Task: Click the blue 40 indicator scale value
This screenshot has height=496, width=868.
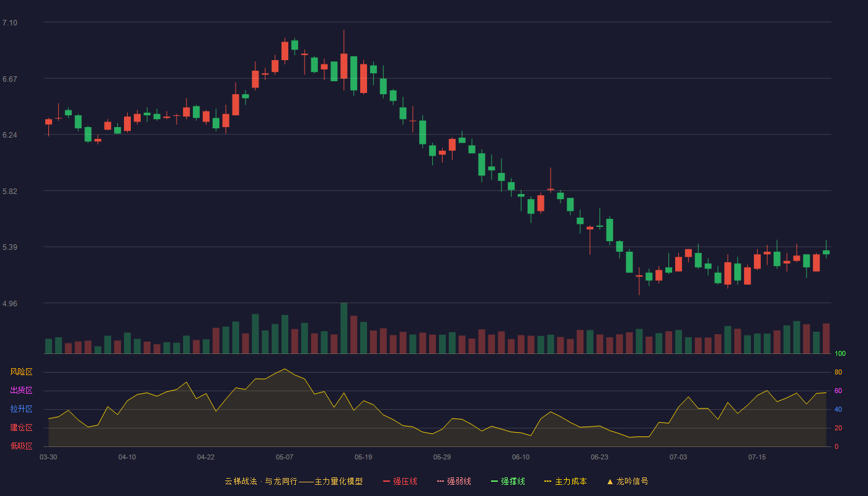Action: click(x=838, y=409)
